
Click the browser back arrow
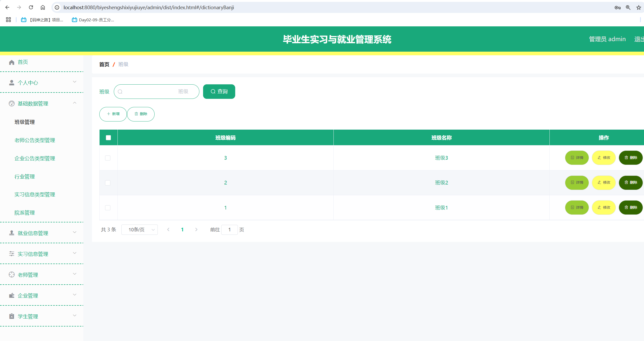[x=7, y=7]
